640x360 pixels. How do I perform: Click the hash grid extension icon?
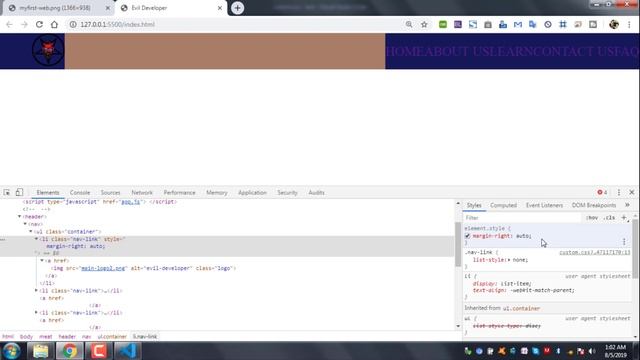(x=563, y=24)
